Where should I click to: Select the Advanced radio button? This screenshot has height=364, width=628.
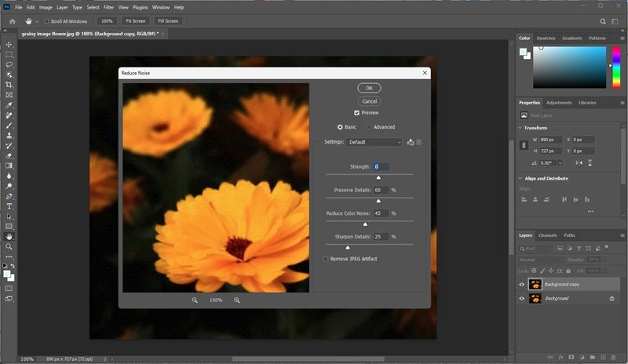click(x=369, y=127)
